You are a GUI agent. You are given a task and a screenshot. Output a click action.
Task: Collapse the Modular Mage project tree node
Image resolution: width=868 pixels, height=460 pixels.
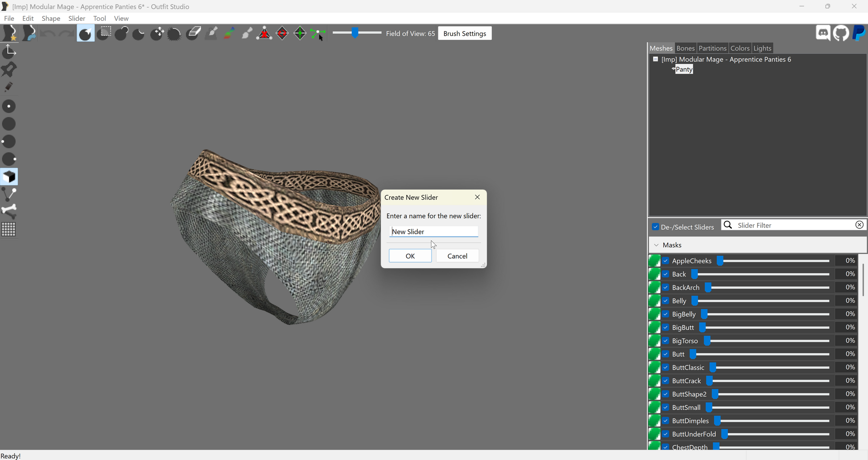pyautogui.click(x=656, y=59)
